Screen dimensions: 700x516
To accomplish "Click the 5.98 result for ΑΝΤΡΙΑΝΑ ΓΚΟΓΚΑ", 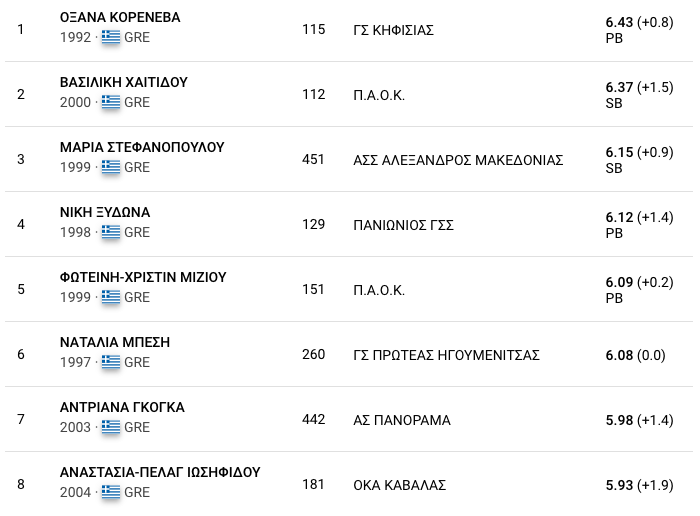I will [619, 420].
